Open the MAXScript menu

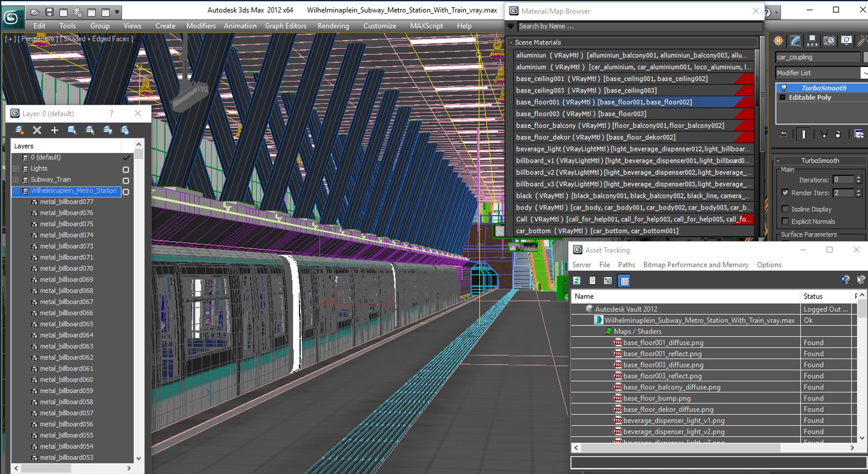coord(426,26)
